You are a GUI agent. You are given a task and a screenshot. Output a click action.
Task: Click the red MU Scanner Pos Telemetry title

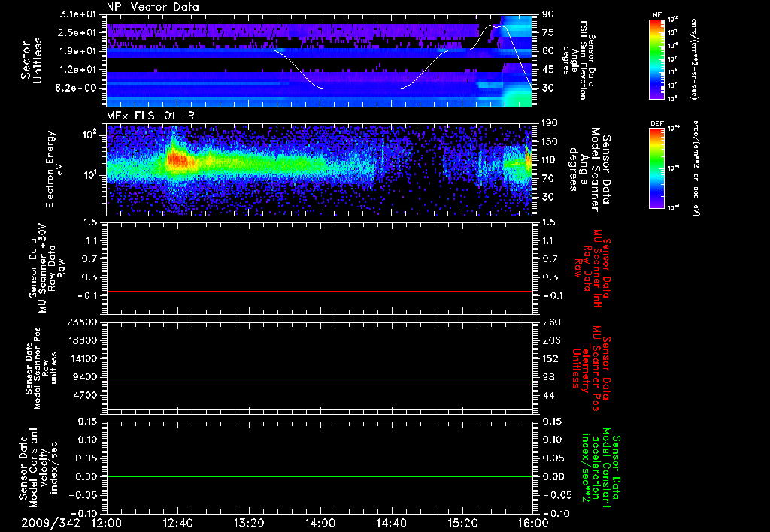point(590,368)
